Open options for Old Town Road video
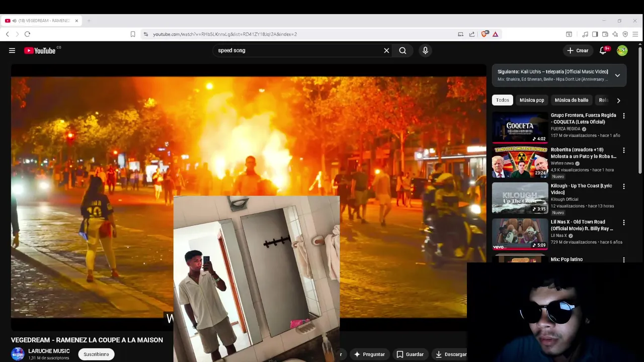Screen dimensions: 644x362 click(624, 222)
